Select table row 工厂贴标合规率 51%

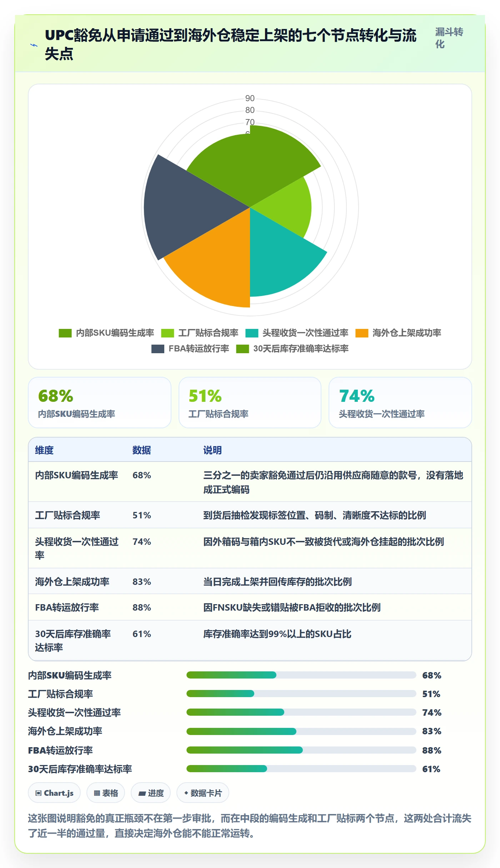click(x=250, y=515)
